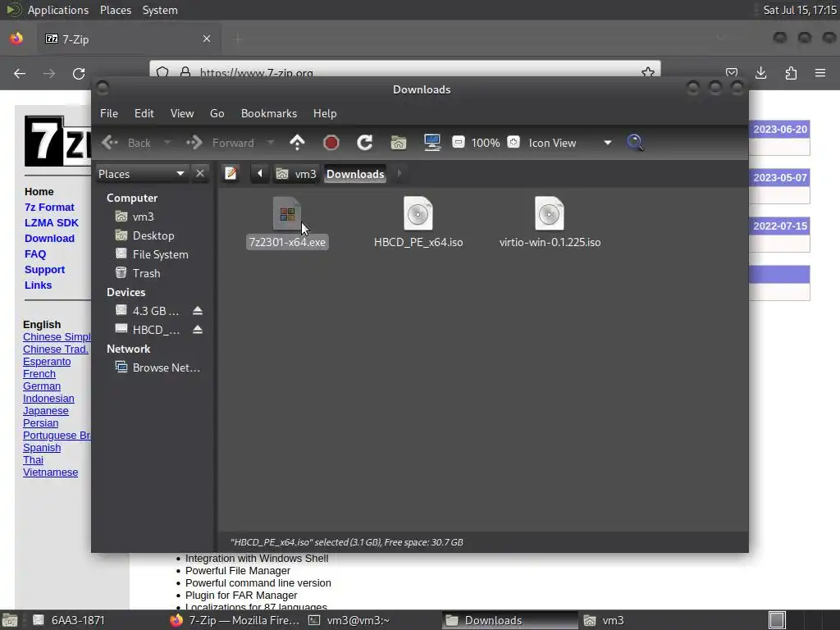Bookmark the page with star icon
This screenshot has height=630, width=840.
(648, 72)
